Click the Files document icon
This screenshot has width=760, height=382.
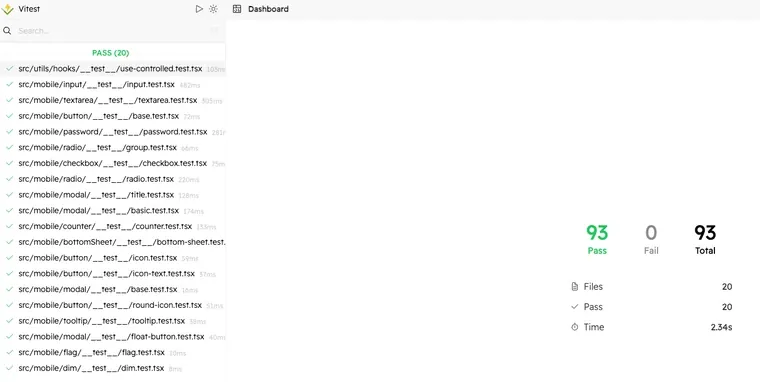tap(575, 286)
